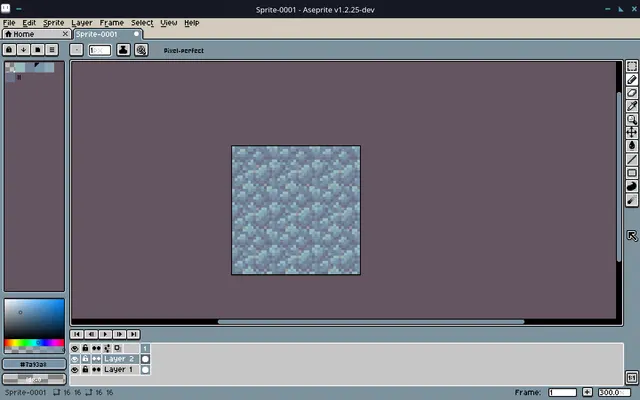The height and width of the screenshot is (400, 640).
Task: Select the Paint Bucket tool
Action: [631, 146]
